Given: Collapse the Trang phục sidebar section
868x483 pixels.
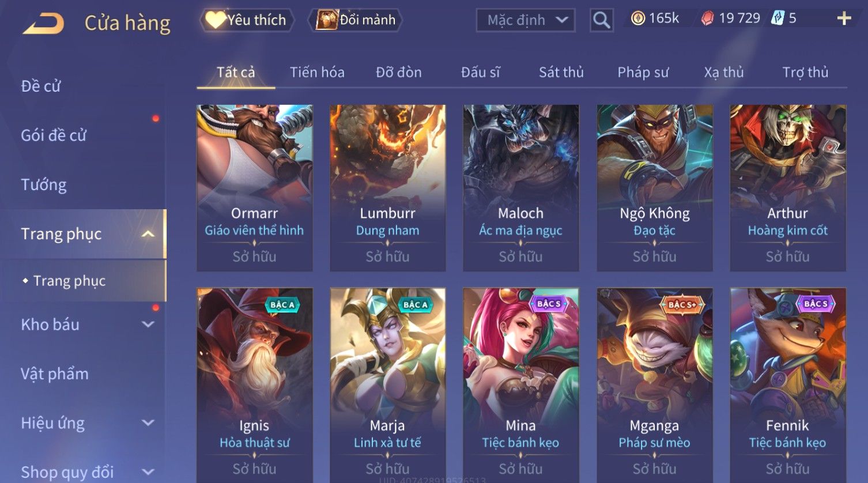Looking at the screenshot, I should tap(148, 234).
